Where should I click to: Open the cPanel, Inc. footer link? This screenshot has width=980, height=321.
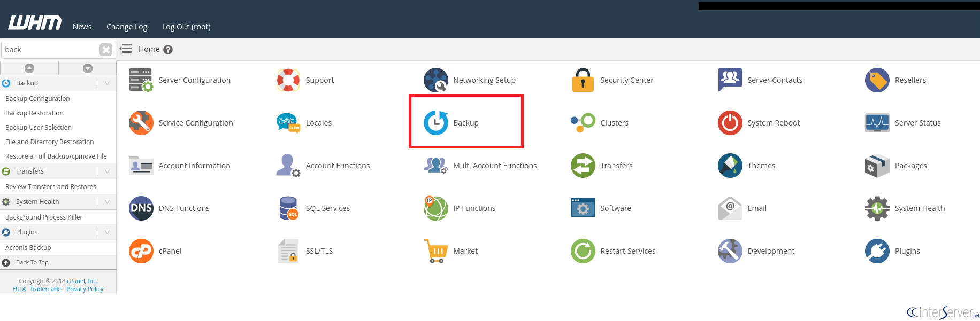[82, 281]
